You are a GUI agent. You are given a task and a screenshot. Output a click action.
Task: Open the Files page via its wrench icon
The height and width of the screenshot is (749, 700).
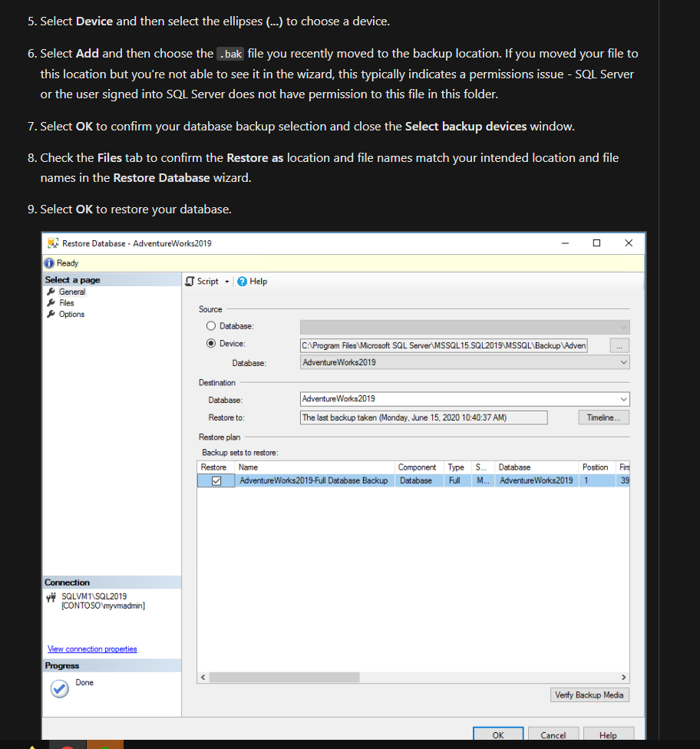pos(50,302)
